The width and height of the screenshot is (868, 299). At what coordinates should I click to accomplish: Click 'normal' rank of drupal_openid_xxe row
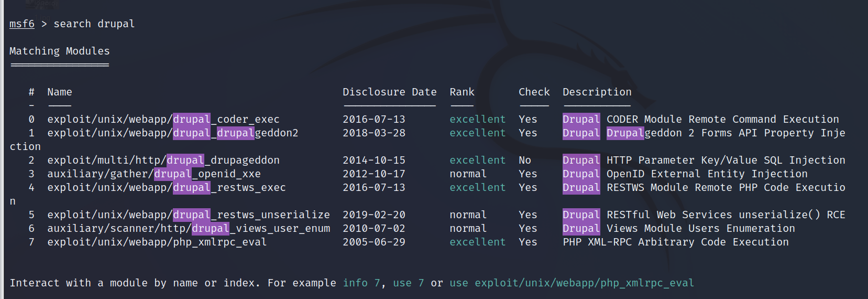468,174
